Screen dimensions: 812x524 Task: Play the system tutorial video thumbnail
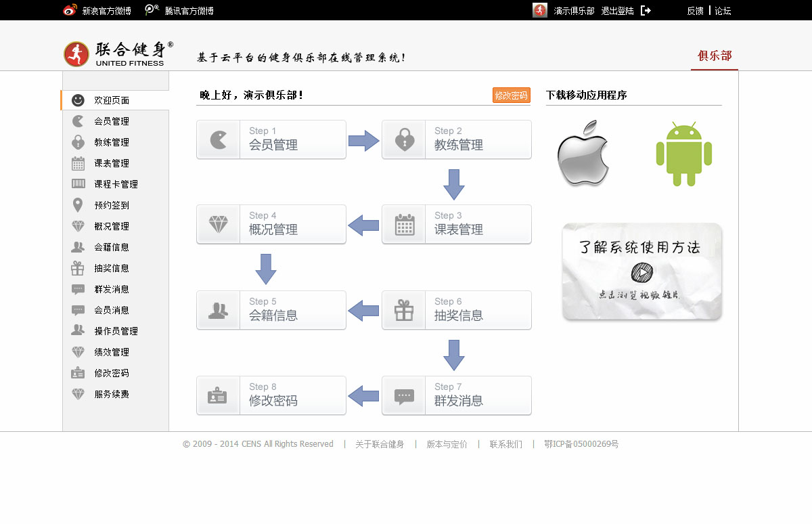point(641,271)
